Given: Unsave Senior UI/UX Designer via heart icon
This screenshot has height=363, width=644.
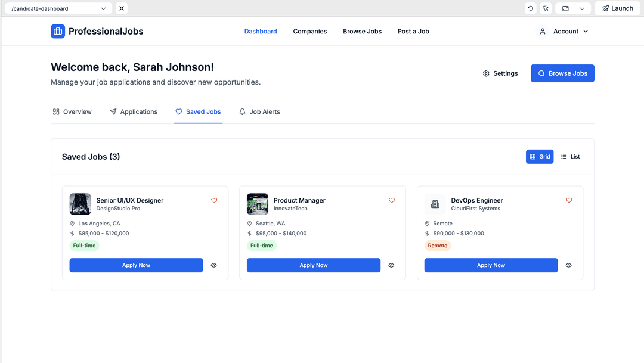Looking at the screenshot, I should [214, 201].
